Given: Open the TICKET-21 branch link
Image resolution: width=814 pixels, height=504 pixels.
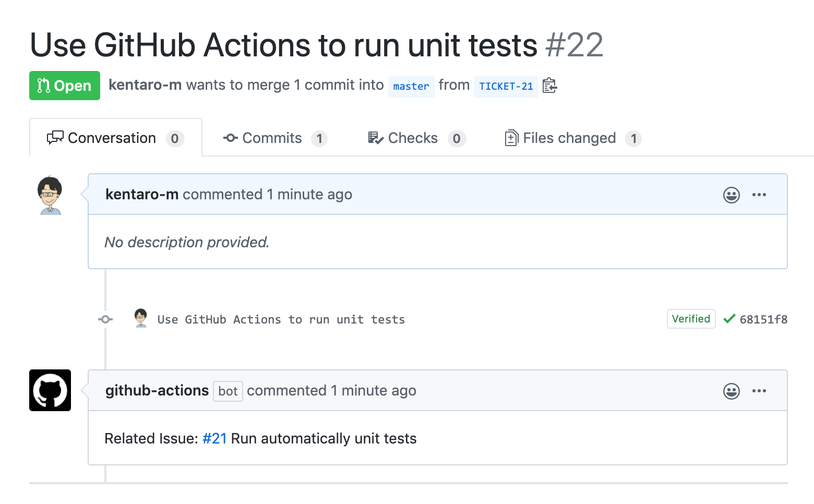Looking at the screenshot, I should coord(506,86).
